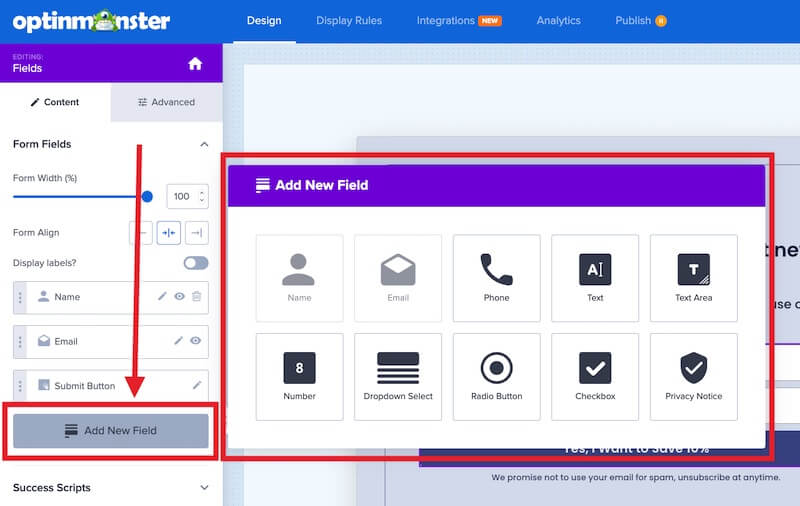Expand the Success Scripts section
Image resolution: width=800 pixels, height=506 pixels.
(x=204, y=488)
